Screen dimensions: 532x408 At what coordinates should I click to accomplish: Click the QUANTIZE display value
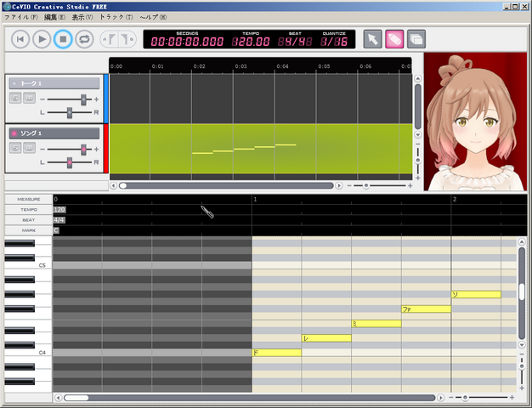click(334, 42)
